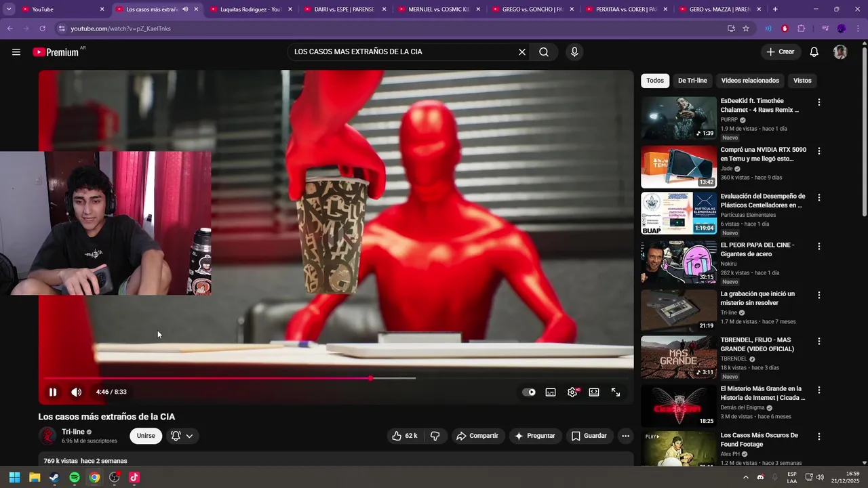Image resolution: width=868 pixels, height=488 pixels.
Task: Open the YouTube hamburger guide menu
Action: pyautogui.click(x=16, y=52)
